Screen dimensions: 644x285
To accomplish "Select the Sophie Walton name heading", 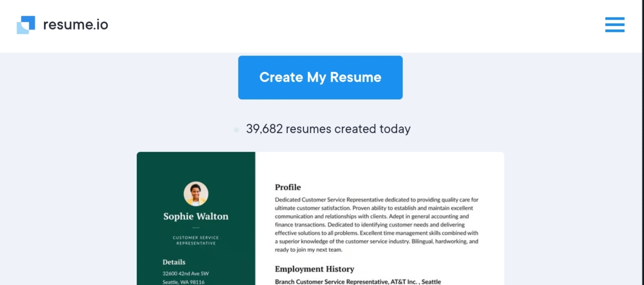I will pos(196,216).
